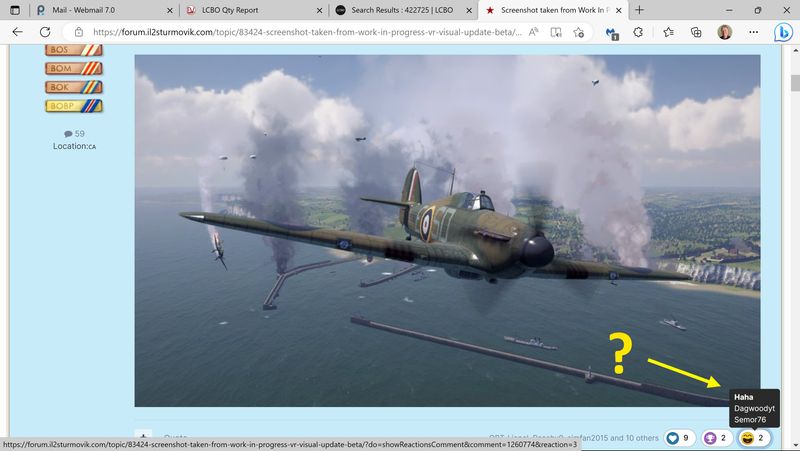Open Malwarebytes extension icon
The width and height of the screenshot is (800, 451).
coord(612,33)
